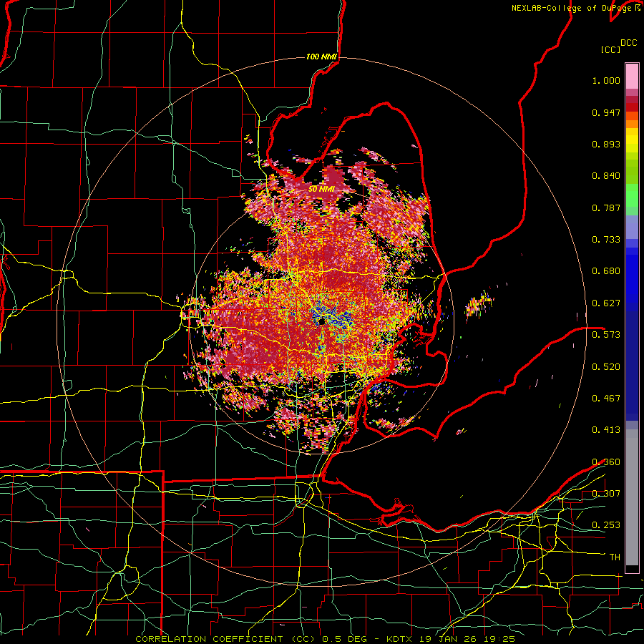Choose the 0.520 scale label
This screenshot has height=644, width=644.
606,366
